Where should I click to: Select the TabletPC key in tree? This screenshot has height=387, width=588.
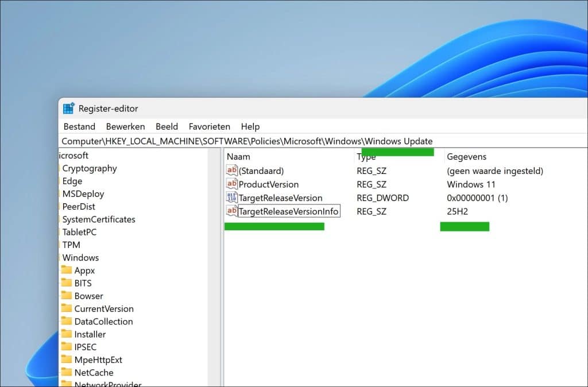79,232
